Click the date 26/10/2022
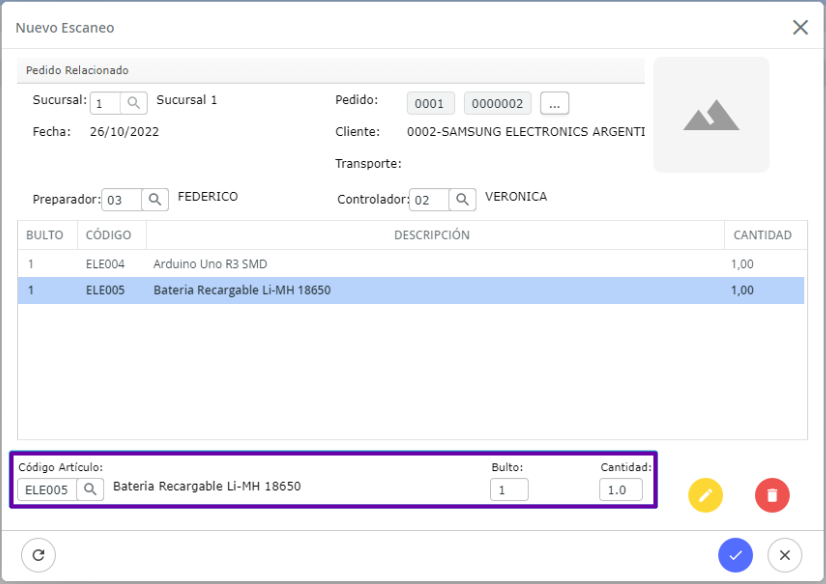 pos(124,132)
